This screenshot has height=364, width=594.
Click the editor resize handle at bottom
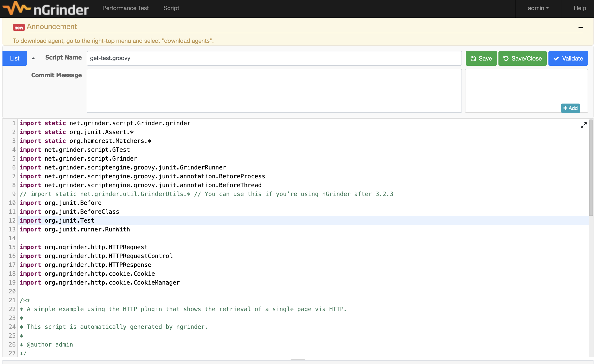tap(298, 359)
